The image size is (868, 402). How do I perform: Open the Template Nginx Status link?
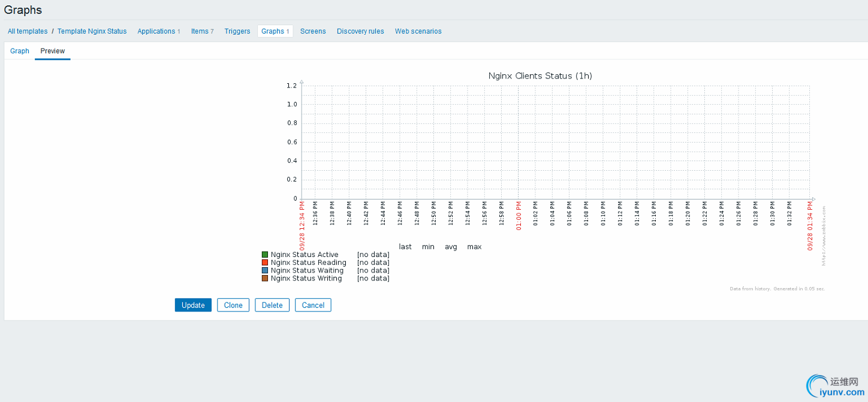pos(92,31)
